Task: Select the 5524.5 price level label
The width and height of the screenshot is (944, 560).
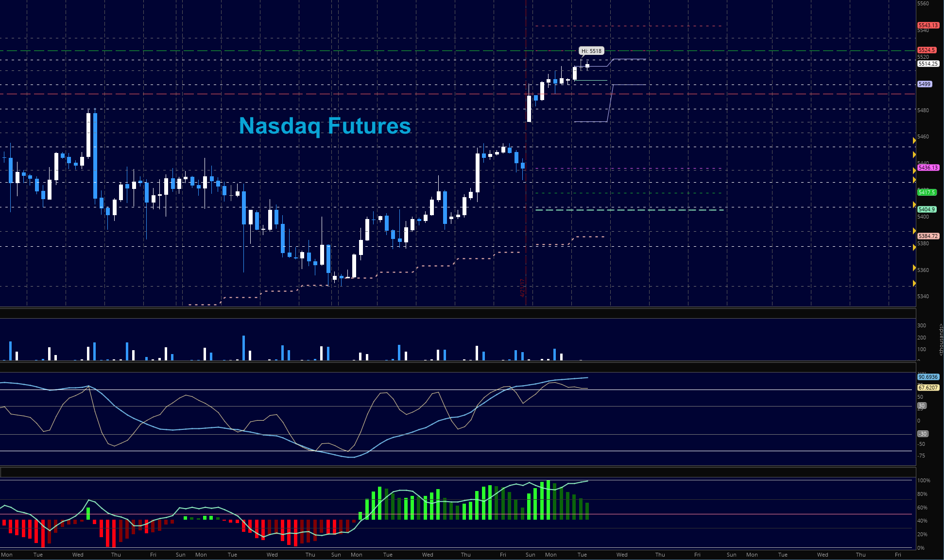Action: click(926, 50)
